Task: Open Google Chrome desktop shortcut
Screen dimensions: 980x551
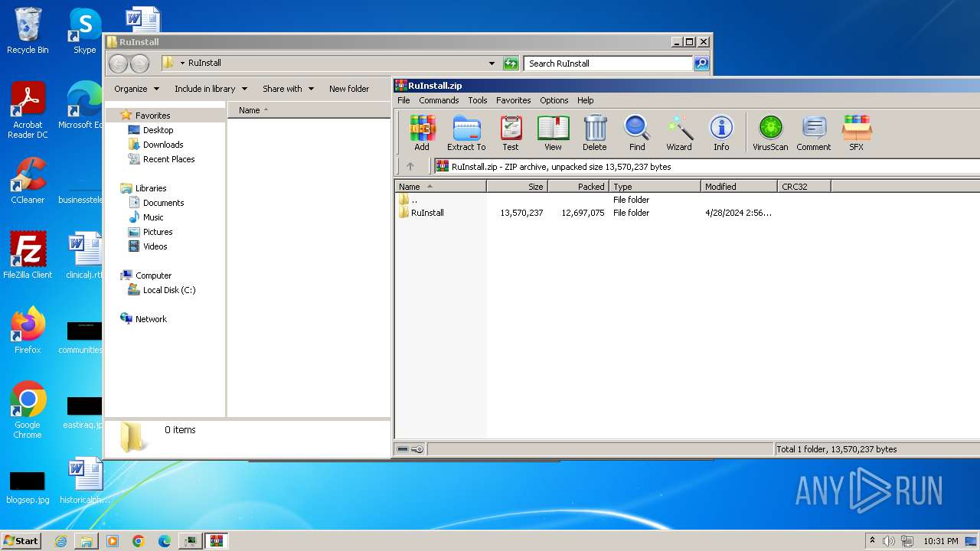Action: coord(28,410)
